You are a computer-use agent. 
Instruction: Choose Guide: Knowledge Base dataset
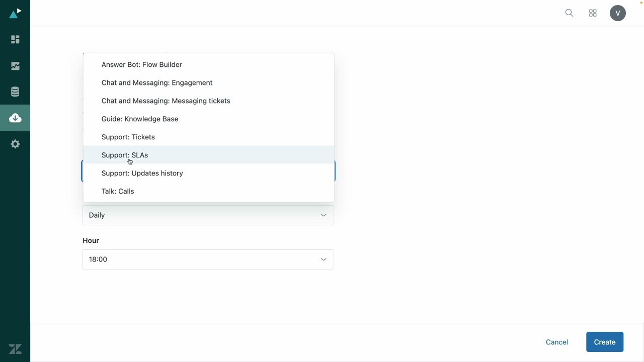[209, 119]
